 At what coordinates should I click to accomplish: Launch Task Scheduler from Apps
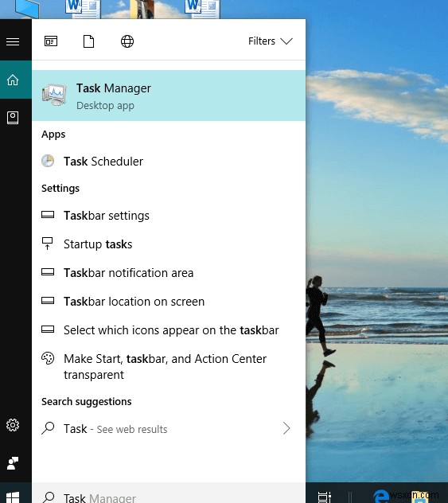pyautogui.click(x=169, y=161)
